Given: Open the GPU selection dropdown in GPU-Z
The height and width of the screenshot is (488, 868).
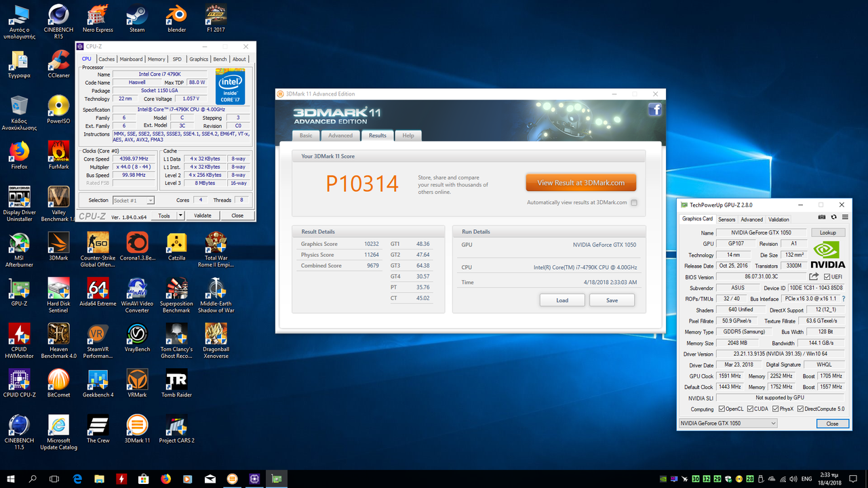Looking at the screenshot, I should 728,424.
